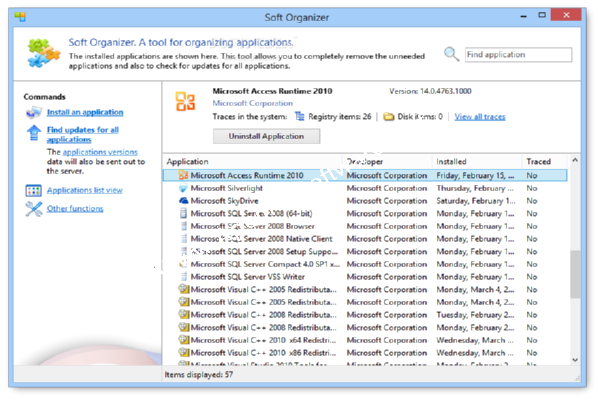Select Microsoft SQL Server 2008 Browser row
The height and width of the screenshot is (400, 600).
[x=365, y=226]
